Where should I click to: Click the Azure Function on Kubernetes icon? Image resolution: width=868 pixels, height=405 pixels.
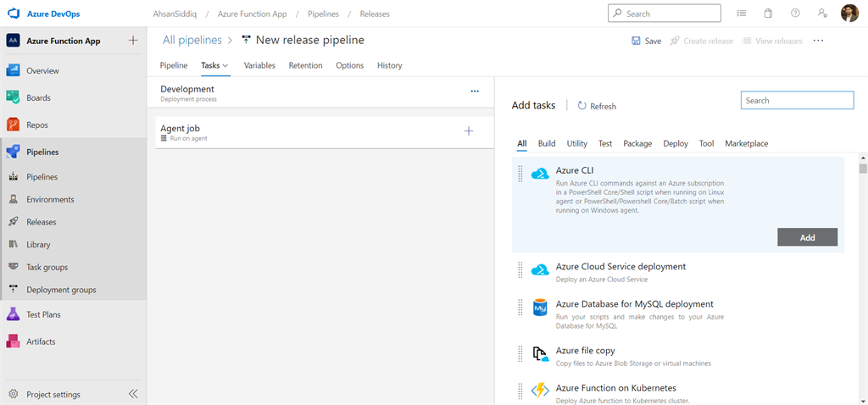click(540, 391)
